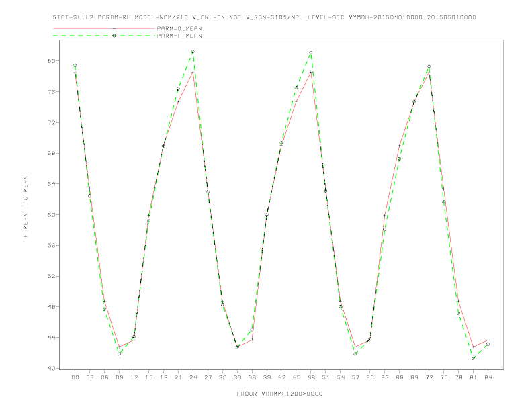The width and height of the screenshot is (532, 411).
Task: Click x-axis tick label 00
Action: [75, 377]
